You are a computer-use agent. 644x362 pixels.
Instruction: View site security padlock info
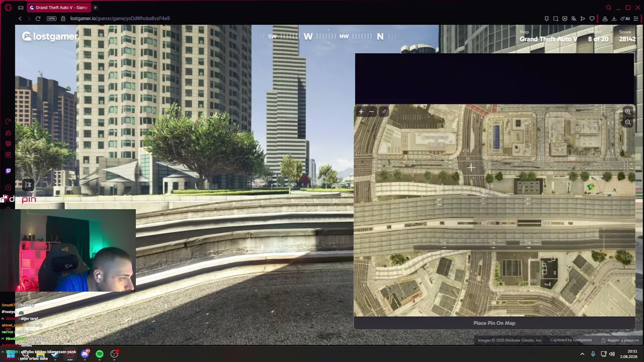pos(63,19)
